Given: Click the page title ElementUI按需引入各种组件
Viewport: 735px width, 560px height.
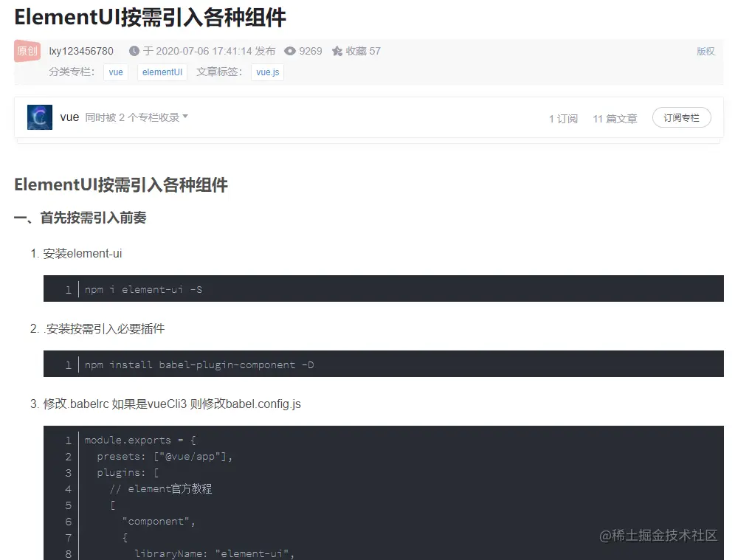Looking at the screenshot, I should (150, 18).
